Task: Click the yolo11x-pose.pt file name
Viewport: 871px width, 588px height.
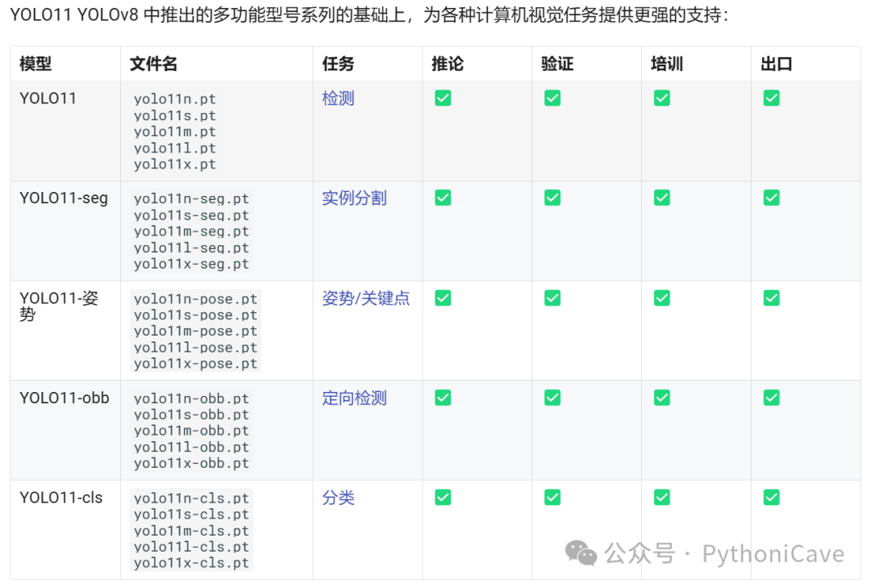Action: click(x=195, y=364)
